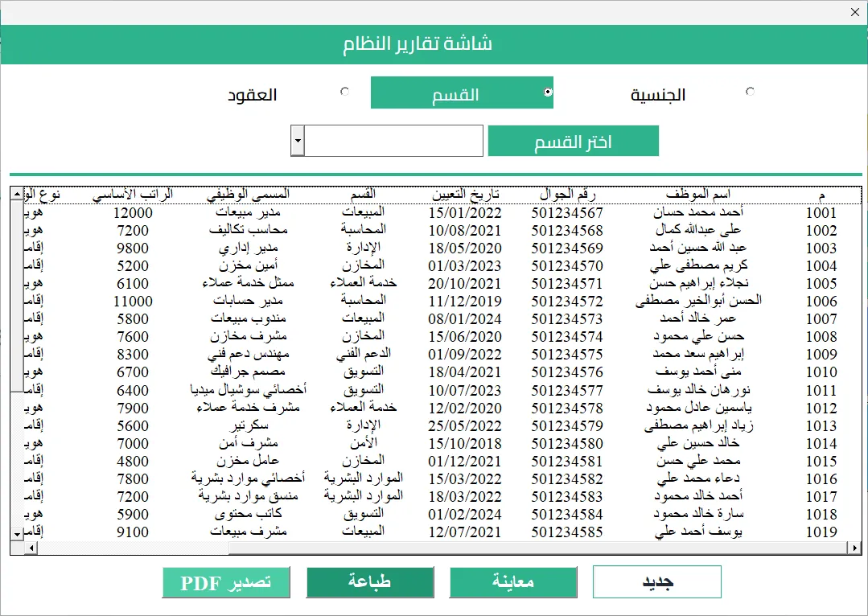Screen dimensions: 868x616
Task: Click job title مصمم جرافيك
Action: 248,372
